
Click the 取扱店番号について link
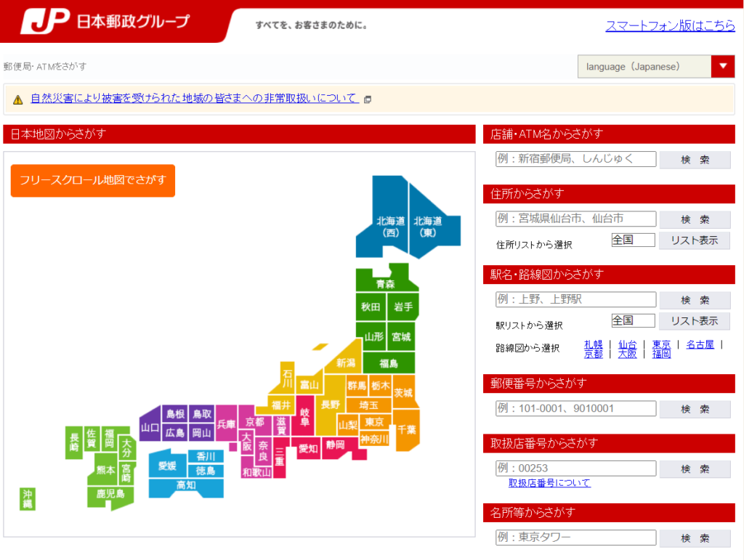(x=550, y=482)
